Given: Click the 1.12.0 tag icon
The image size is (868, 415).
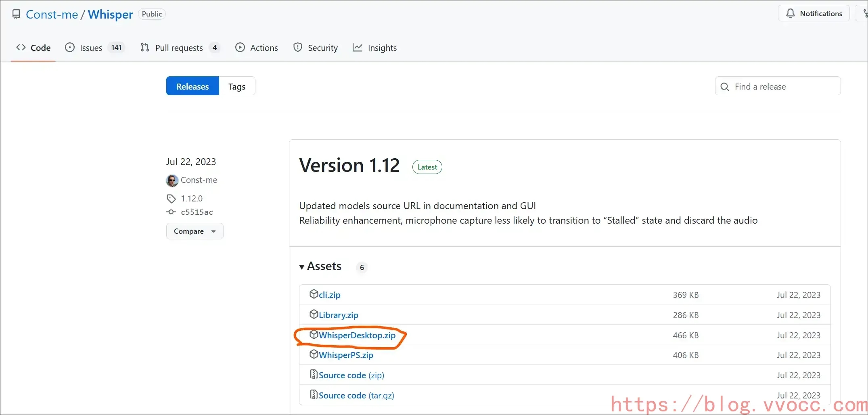Looking at the screenshot, I should coord(171,199).
